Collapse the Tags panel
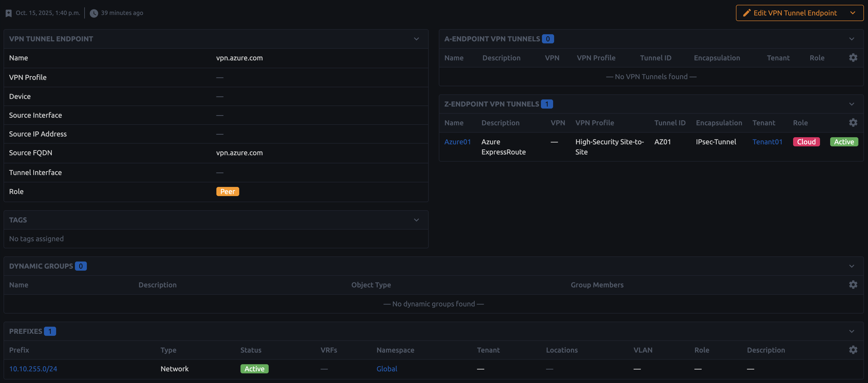 (416, 220)
